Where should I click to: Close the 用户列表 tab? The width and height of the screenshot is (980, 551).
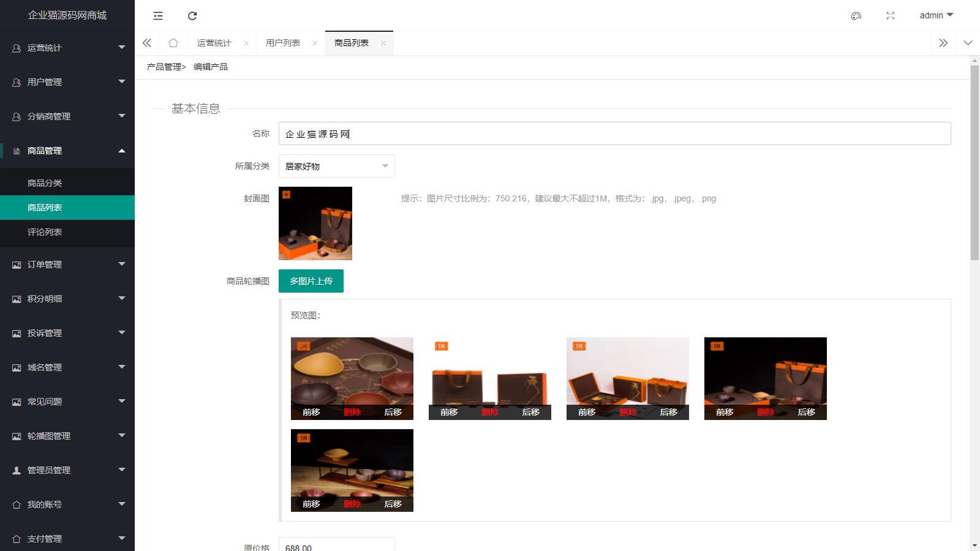[315, 43]
